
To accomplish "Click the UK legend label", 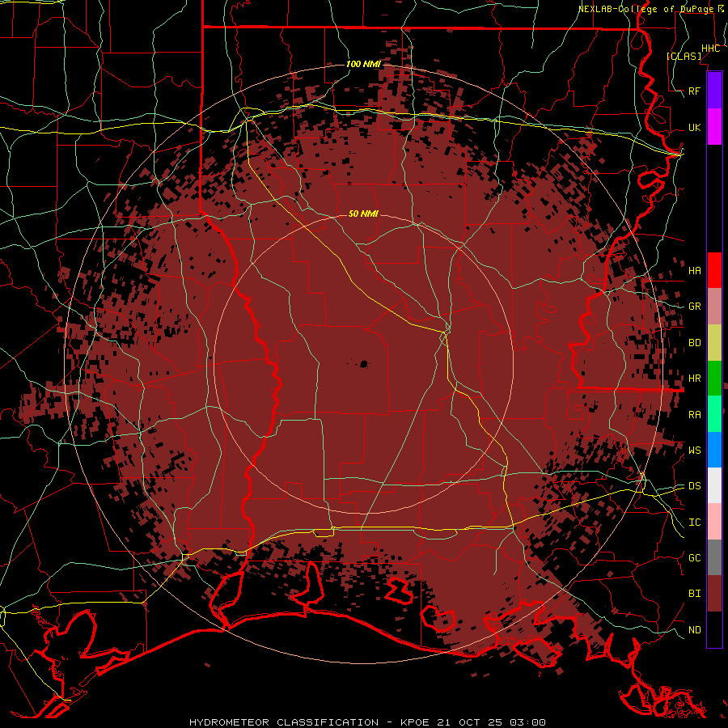I will pos(694,128).
